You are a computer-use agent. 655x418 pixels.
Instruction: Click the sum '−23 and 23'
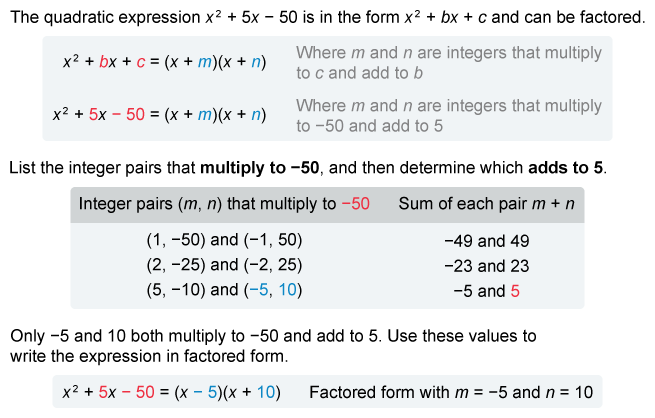click(486, 265)
